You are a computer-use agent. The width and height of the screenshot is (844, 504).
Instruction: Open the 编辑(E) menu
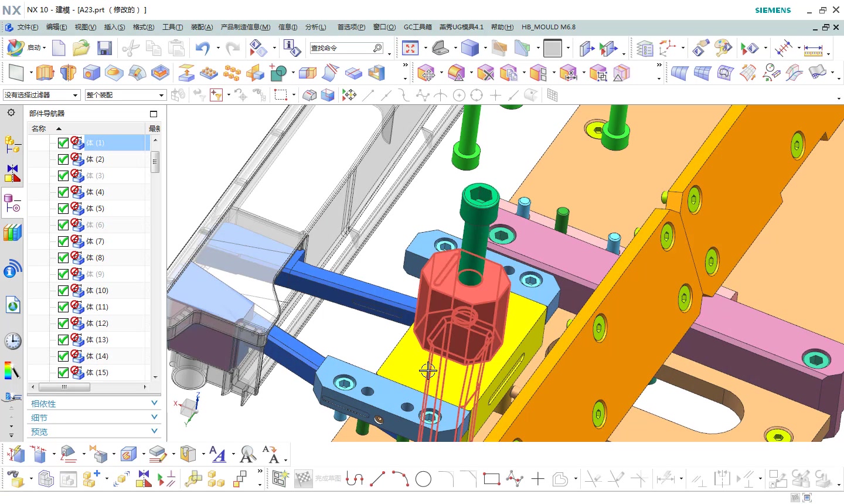(x=56, y=27)
